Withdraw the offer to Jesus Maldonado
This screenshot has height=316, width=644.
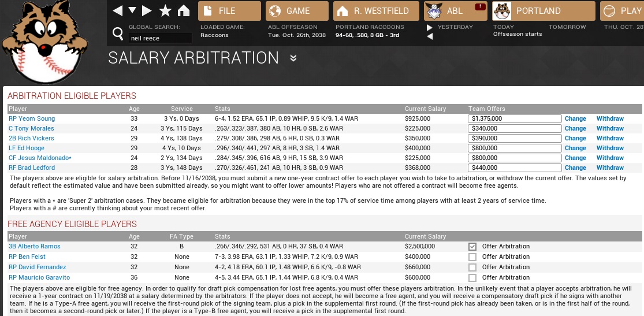tap(610, 158)
